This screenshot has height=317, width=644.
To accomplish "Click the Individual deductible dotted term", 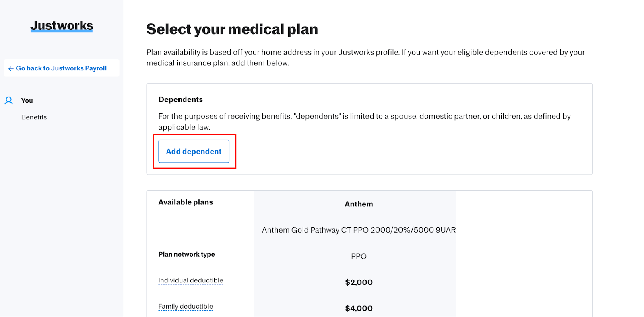I will [190, 280].
